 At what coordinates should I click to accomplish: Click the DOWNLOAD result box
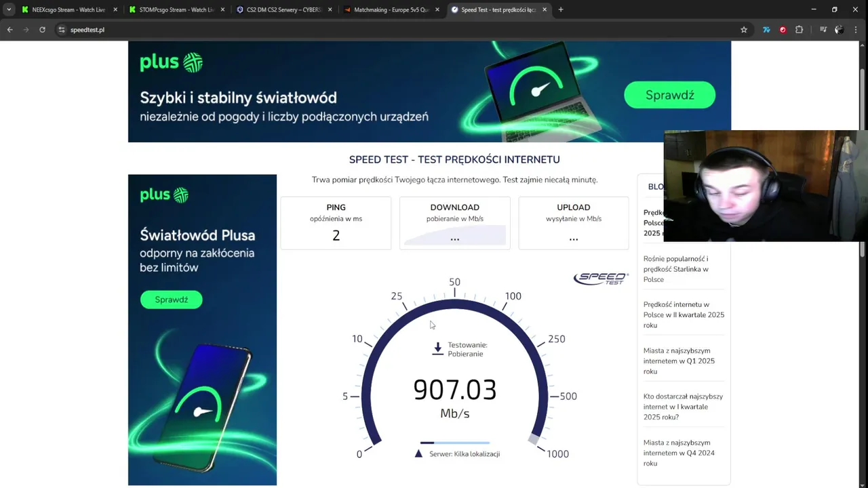point(454,223)
